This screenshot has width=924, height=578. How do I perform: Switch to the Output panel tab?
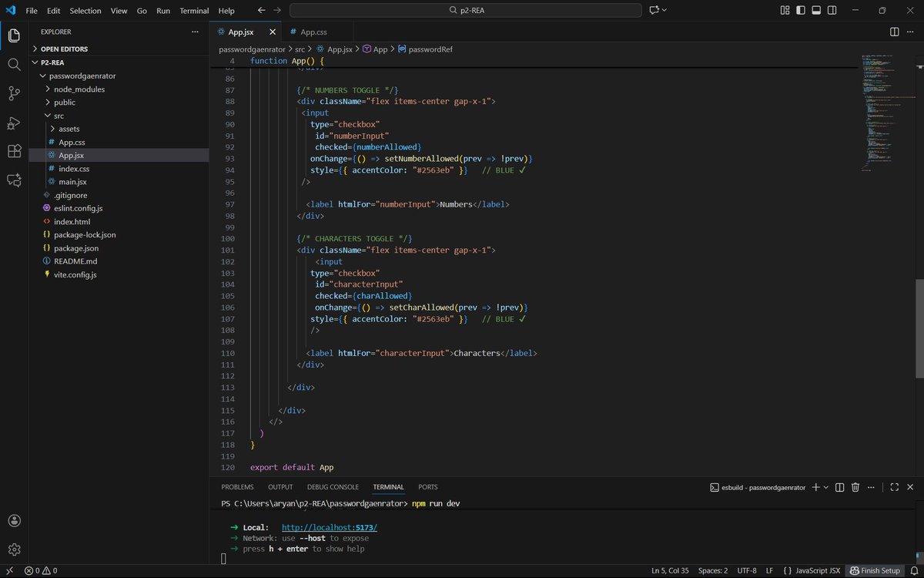coord(280,487)
